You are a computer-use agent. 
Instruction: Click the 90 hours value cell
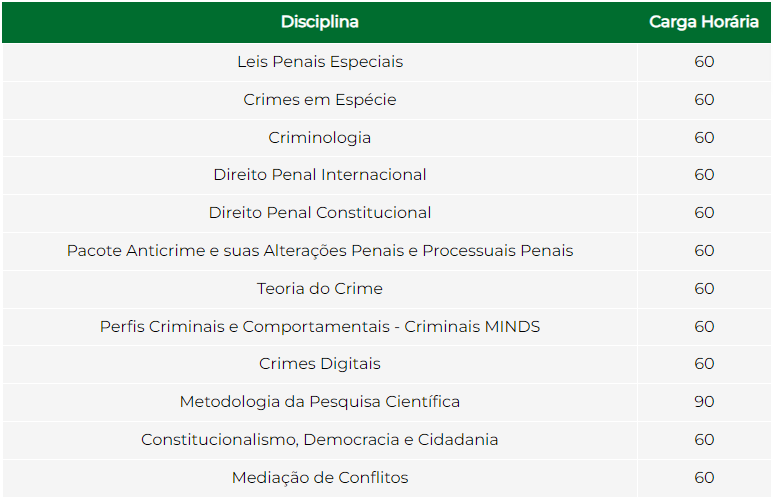[704, 402]
